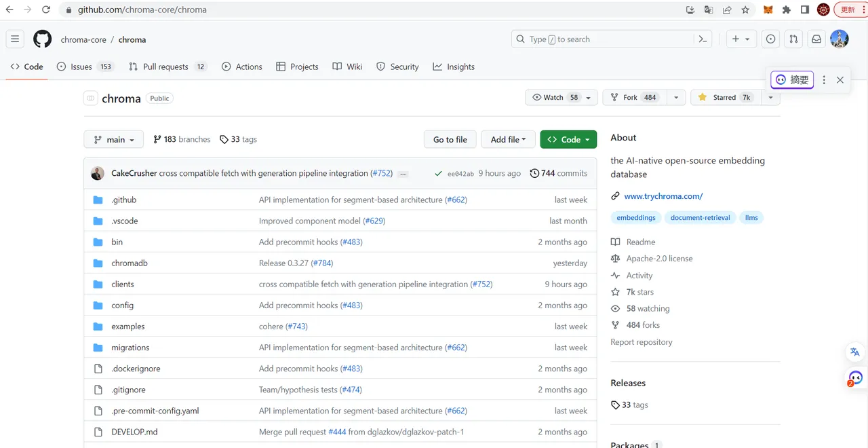Viewport: 868px width, 448px height.
Task: Click the browser translate page icon
Action: pyautogui.click(x=709, y=10)
